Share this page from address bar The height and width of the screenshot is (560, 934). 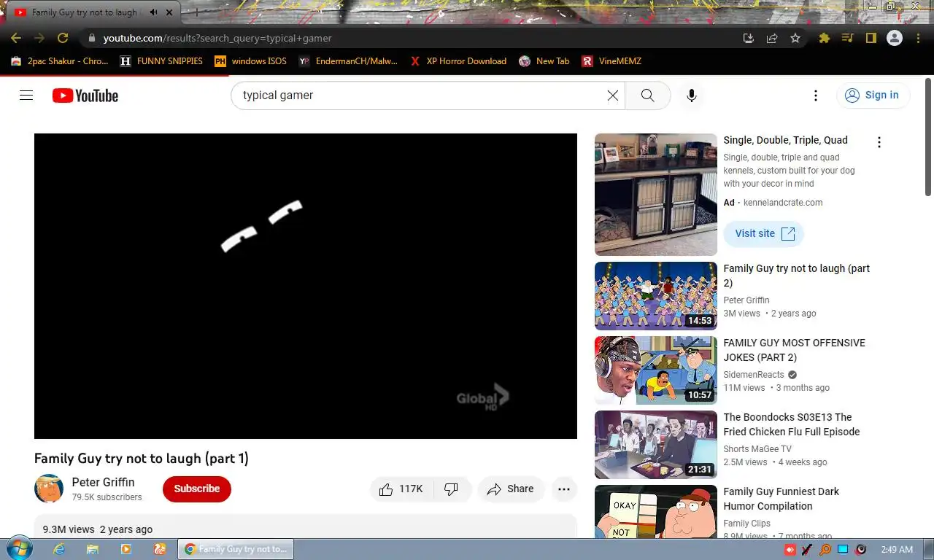[772, 38]
